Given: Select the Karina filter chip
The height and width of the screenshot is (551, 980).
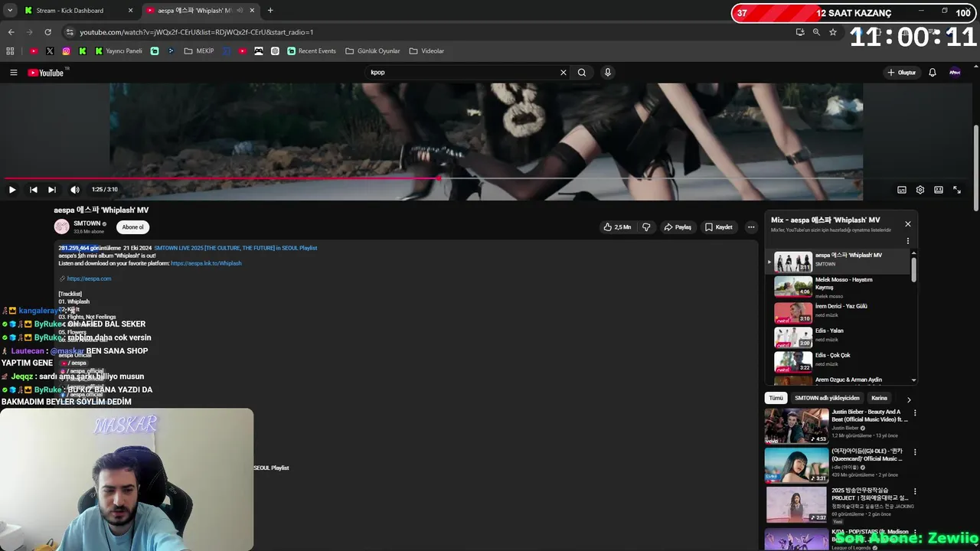Looking at the screenshot, I should (879, 399).
